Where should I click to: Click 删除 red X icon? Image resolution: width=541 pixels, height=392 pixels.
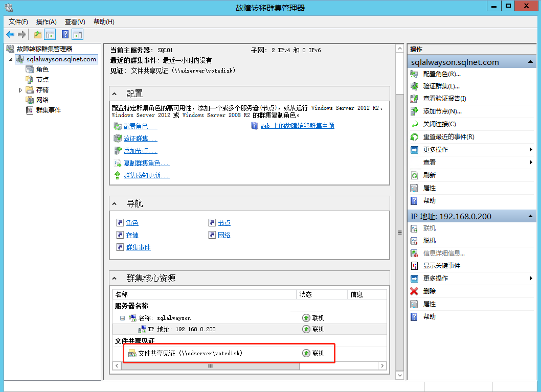pos(414,291)
